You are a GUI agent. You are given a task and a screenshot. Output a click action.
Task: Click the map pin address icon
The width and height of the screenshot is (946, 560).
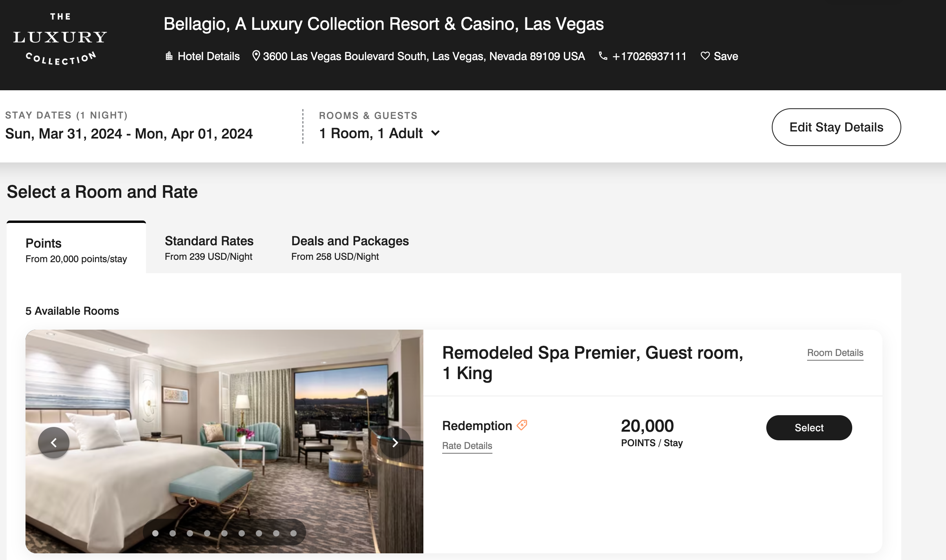click(x=256, y=56)
